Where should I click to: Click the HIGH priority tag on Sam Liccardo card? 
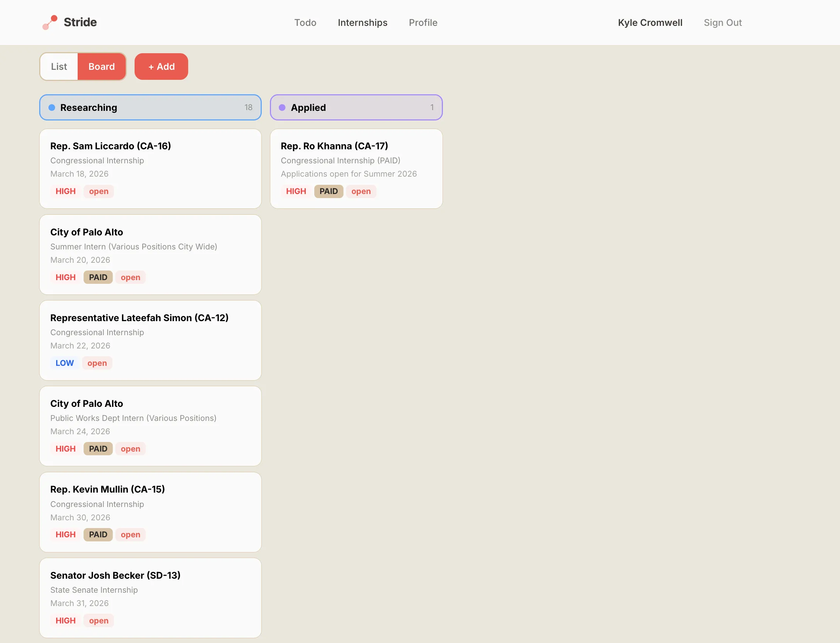65,191
